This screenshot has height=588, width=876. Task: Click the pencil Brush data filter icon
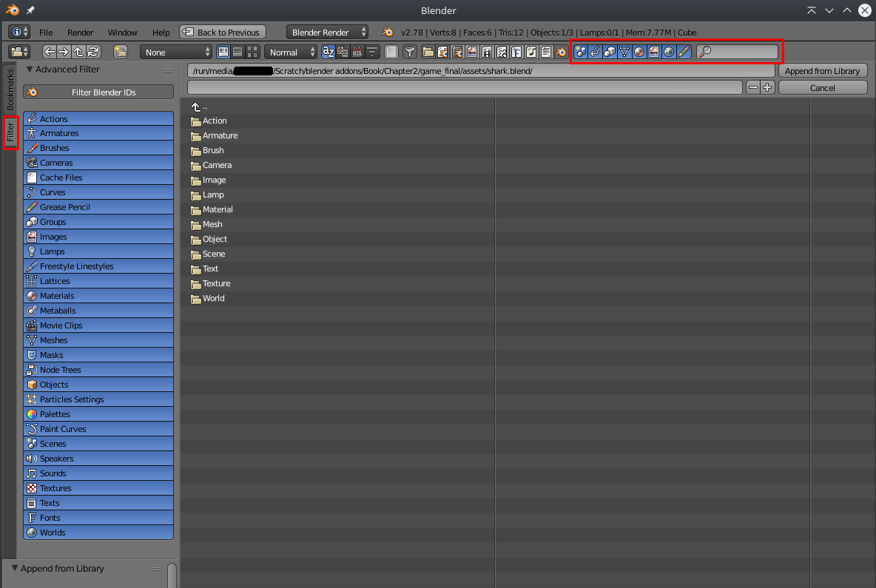pyautogui.click(x=683, y=52)
